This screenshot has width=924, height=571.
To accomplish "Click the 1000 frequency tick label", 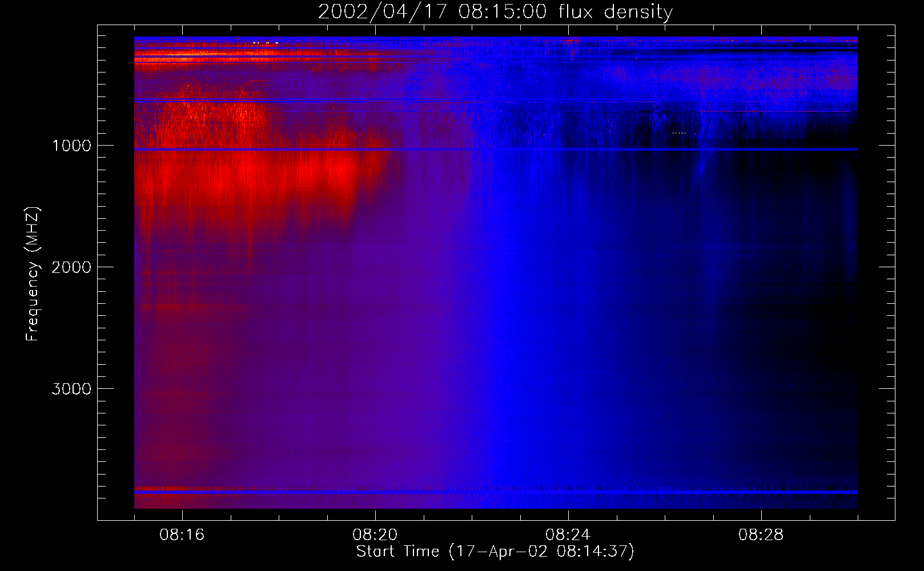I will pos(71,146).
